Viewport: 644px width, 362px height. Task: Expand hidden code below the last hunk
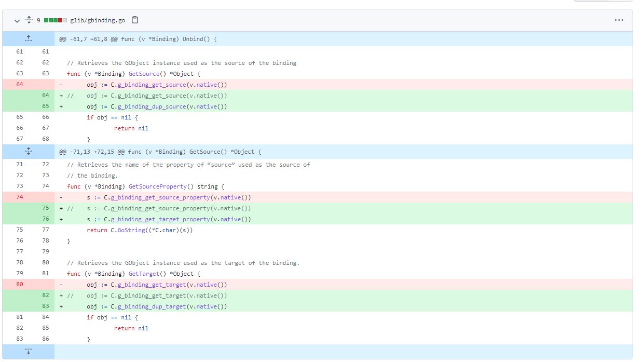pos(29,352)
